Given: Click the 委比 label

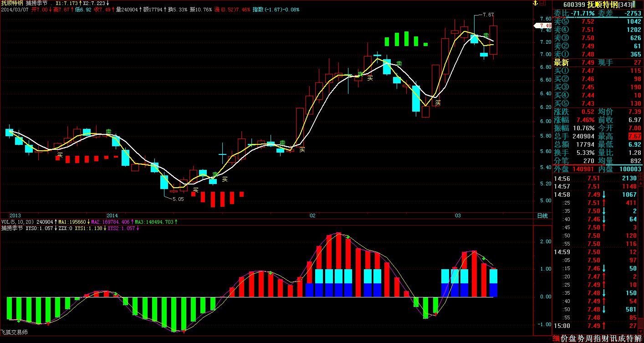Looking at the screenshot, I should tap(561, 13).
